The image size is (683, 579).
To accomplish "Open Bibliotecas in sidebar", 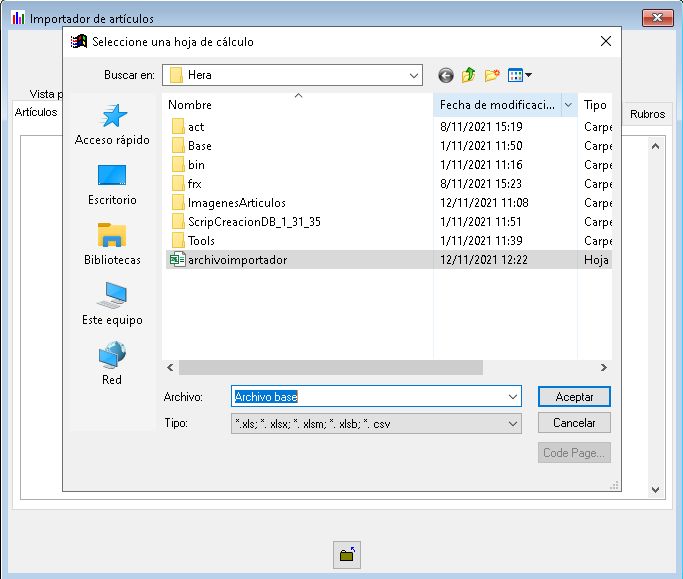I will [112, 245].
